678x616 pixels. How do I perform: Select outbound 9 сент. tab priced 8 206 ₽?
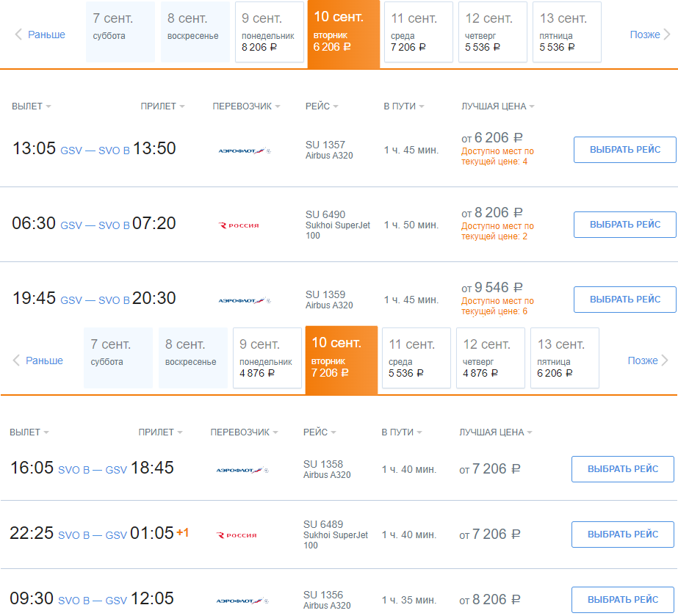pyautogui.click(x=270, y=32)
